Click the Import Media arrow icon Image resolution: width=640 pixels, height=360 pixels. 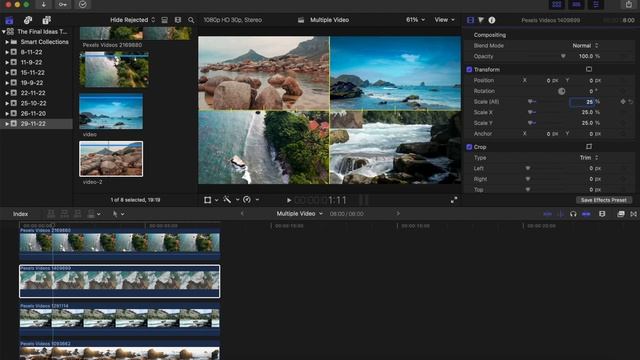click(44, 4)
